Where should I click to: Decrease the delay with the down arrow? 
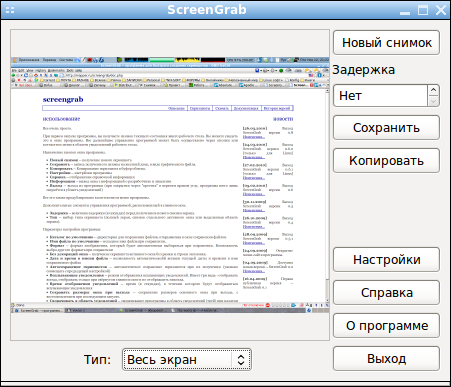[433, 101]
